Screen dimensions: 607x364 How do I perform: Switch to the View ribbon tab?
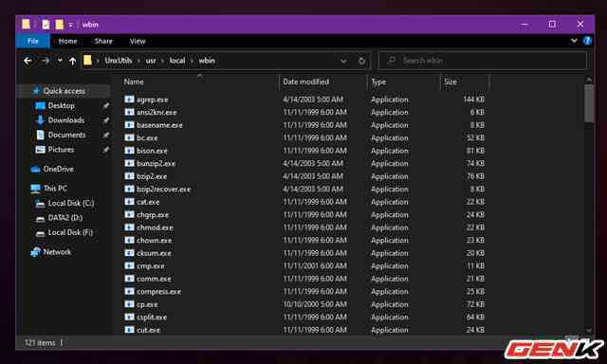138,41
